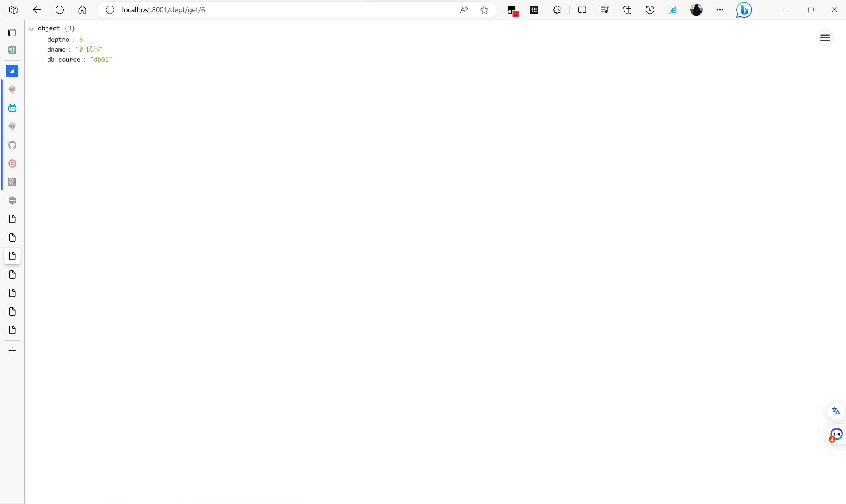Image resolution: width=846 pixels, height=504 pixels.
Task: Open the browser History panel
Action: (x=649, y=10)
